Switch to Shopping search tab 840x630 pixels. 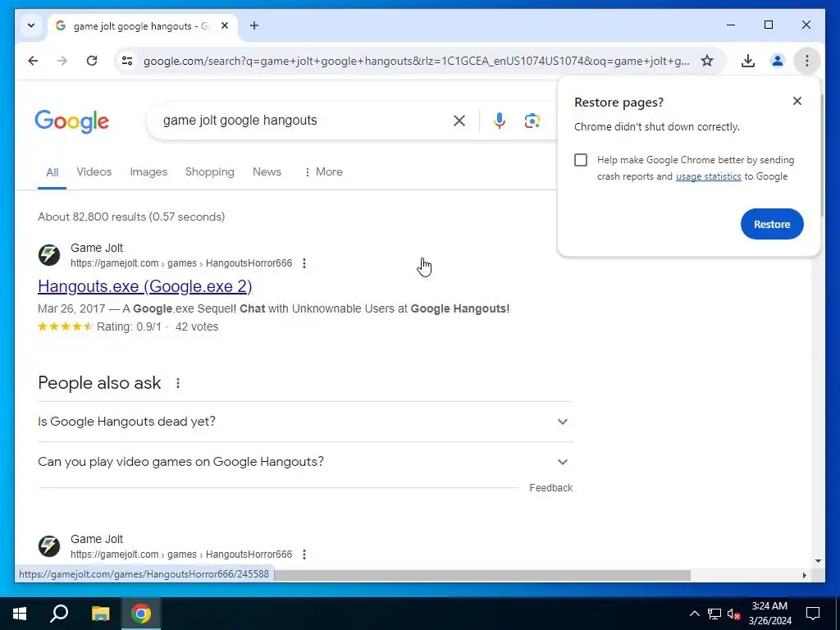[x=209, y=172]
